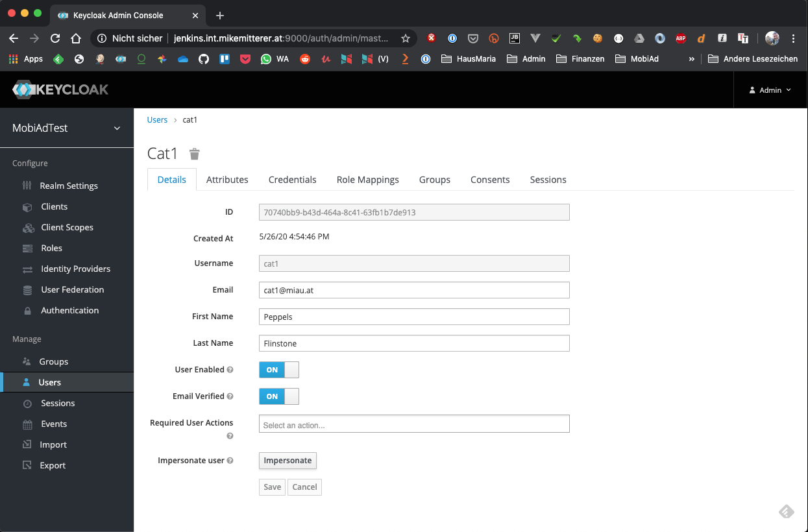Show Required User Actions help icon

click(230, 436)
